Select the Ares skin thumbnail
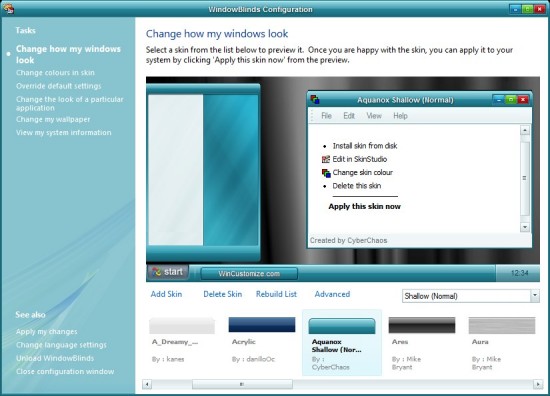The width and height of the screenshot is (550, 396). [422, 325]
